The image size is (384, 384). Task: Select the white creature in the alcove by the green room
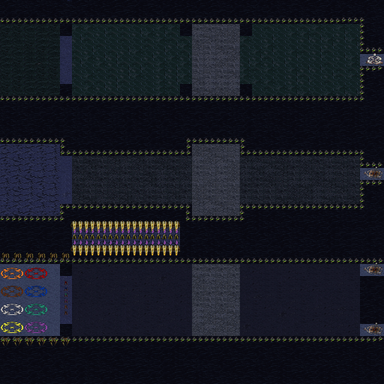374,60
